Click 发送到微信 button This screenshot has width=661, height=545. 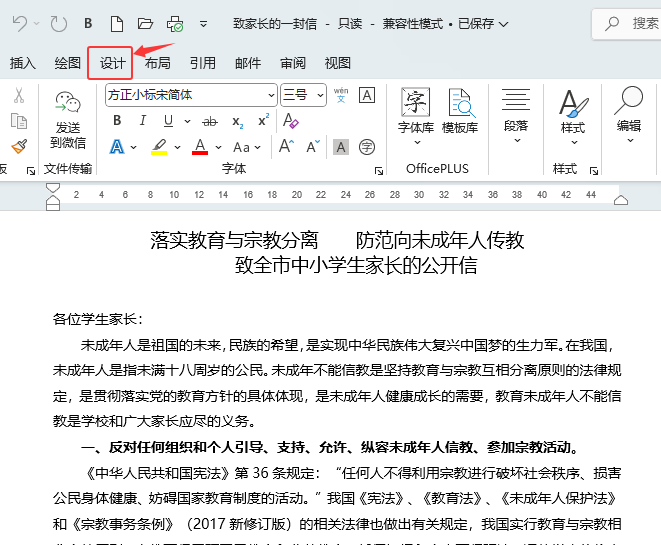click(x=67, y=120)
